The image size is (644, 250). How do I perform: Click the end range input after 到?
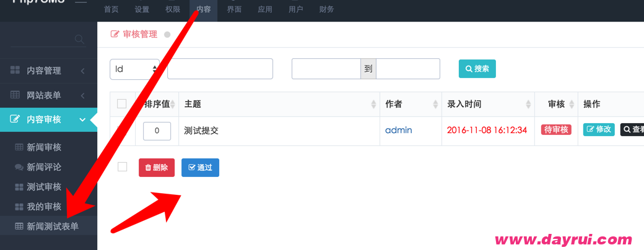point(408,69)
